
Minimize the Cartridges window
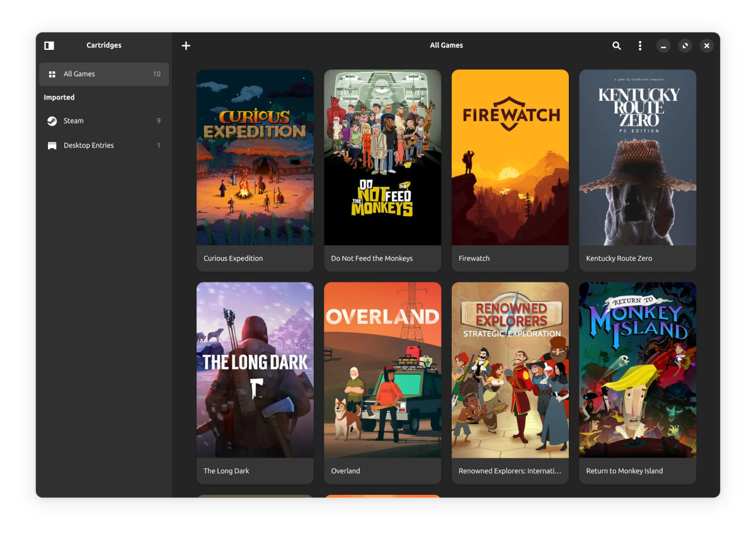[663, 45]
